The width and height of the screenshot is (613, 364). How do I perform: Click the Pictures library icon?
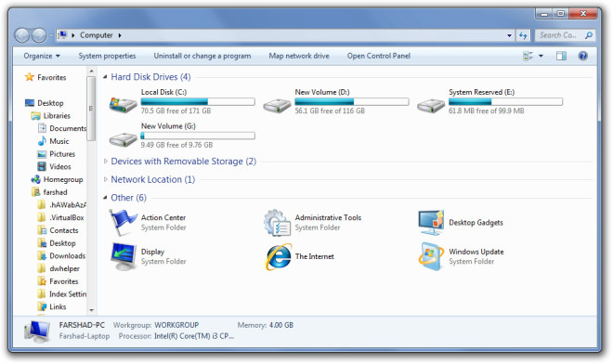42,154
